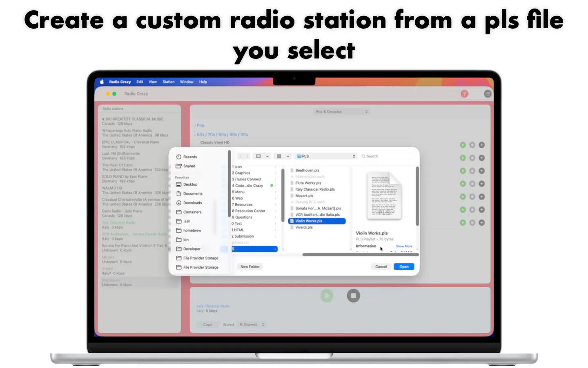Open the dropdown arrow beside the grouping icon
Screen dimensions: 588x368
click(x=288, y=156)
